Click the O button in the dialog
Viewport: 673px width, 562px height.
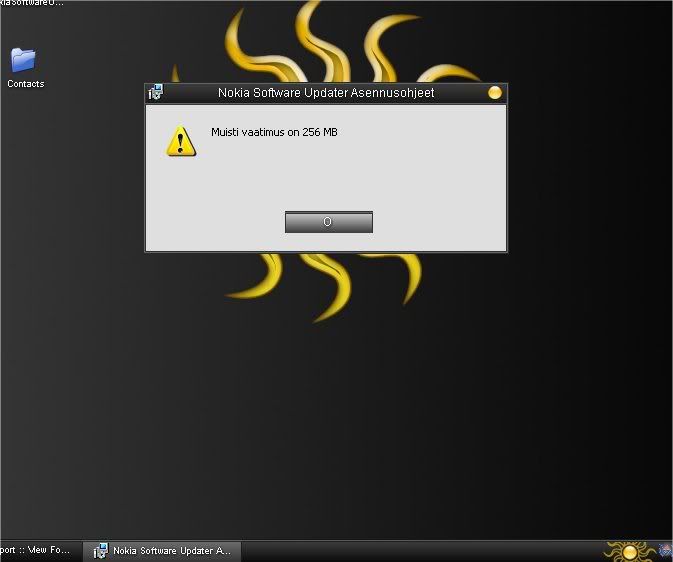(x=329, y=222)
